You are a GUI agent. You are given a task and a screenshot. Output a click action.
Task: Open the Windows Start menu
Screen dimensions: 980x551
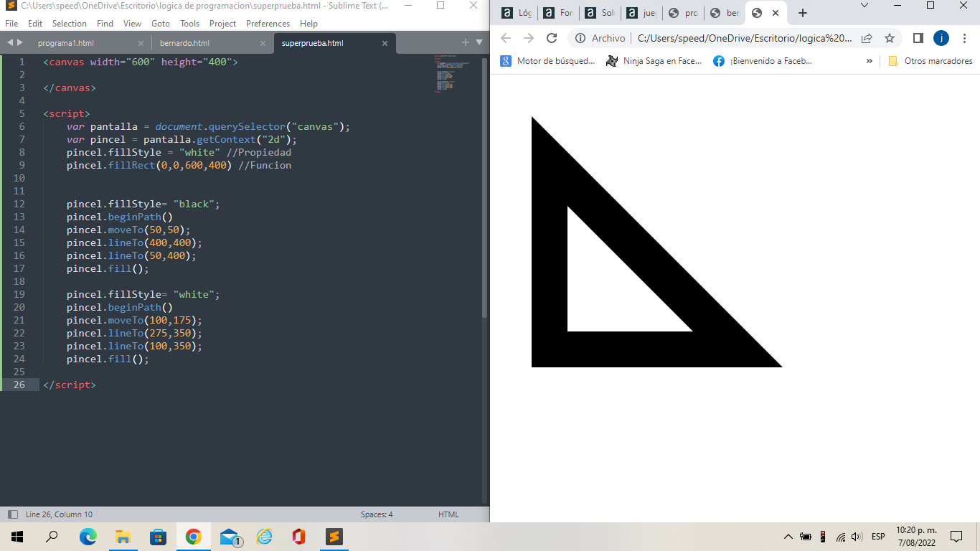(x=17, y=537)
